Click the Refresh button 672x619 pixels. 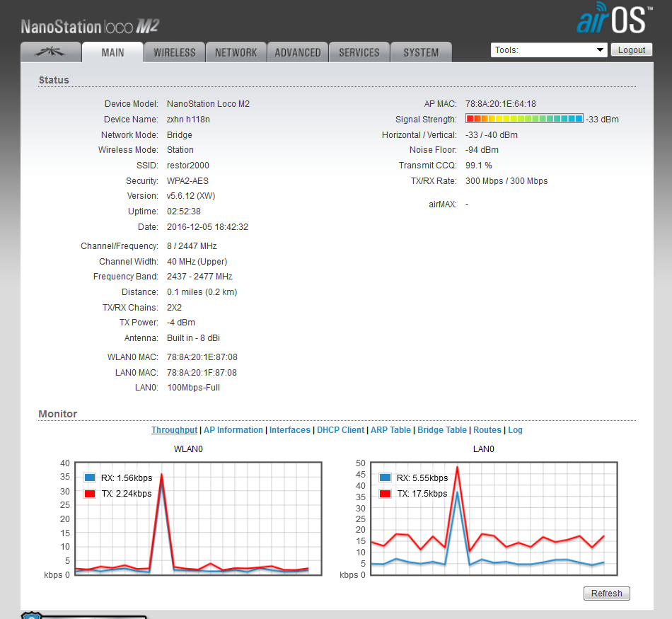(606, 594)
